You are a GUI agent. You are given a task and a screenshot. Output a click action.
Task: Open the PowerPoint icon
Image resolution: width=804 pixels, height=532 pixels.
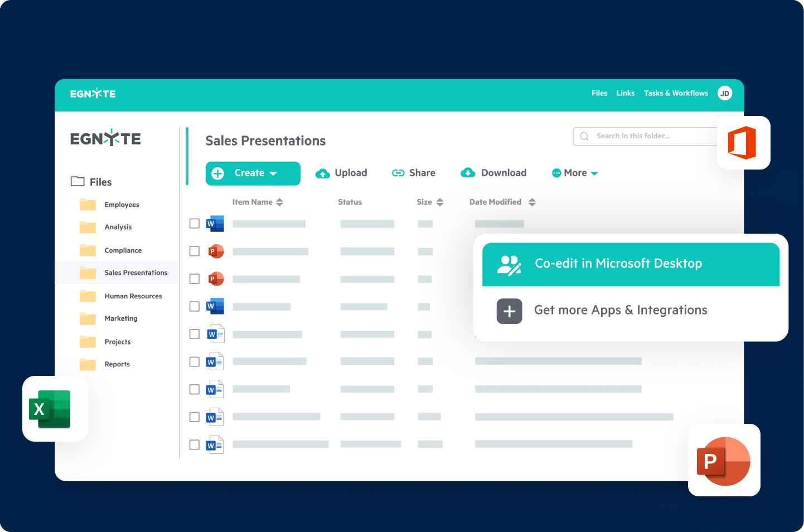tap(724, 461)
